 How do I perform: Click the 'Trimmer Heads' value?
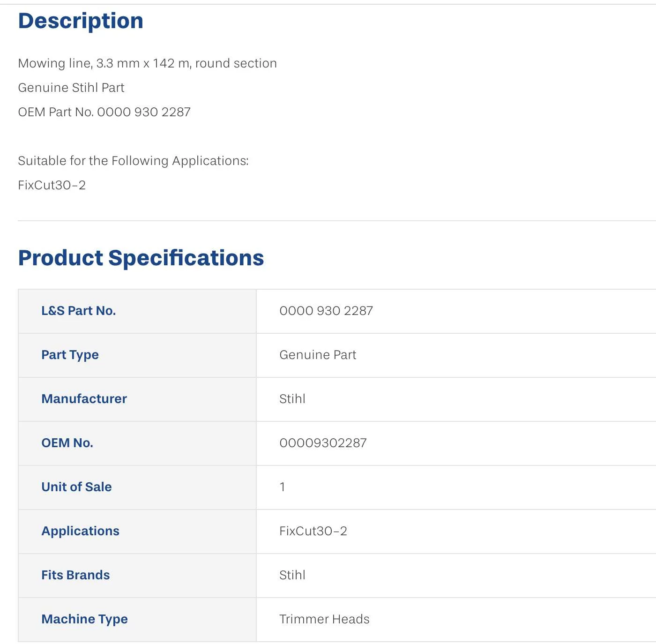(x=325, y=619)
